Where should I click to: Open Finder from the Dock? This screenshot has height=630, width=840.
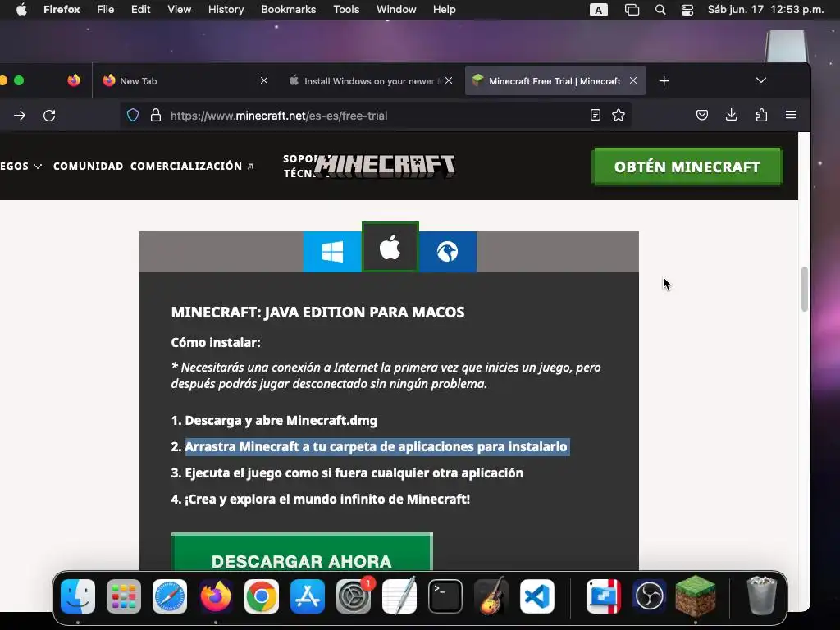tap(78, 596)
